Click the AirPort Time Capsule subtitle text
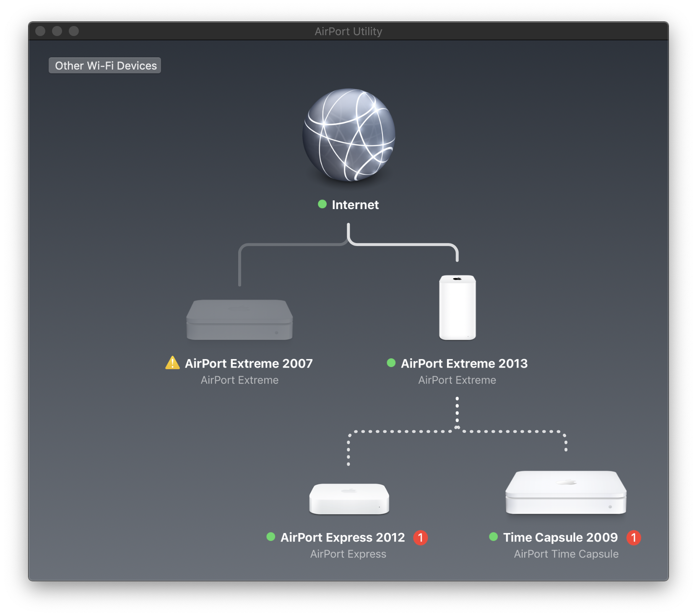697x616 pixels. coord(566,554)
